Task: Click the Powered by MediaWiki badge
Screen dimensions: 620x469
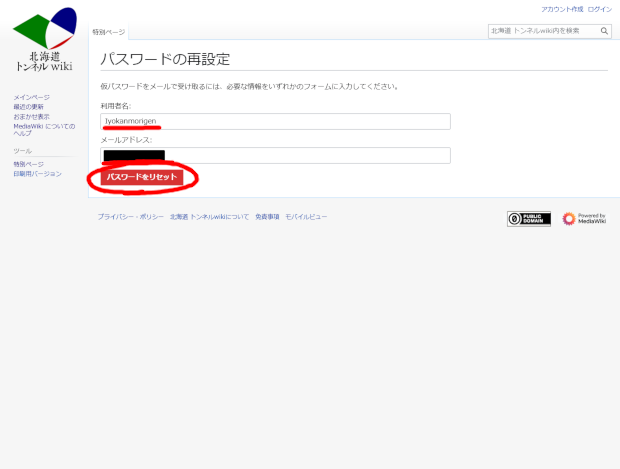Action: (583, 219)
